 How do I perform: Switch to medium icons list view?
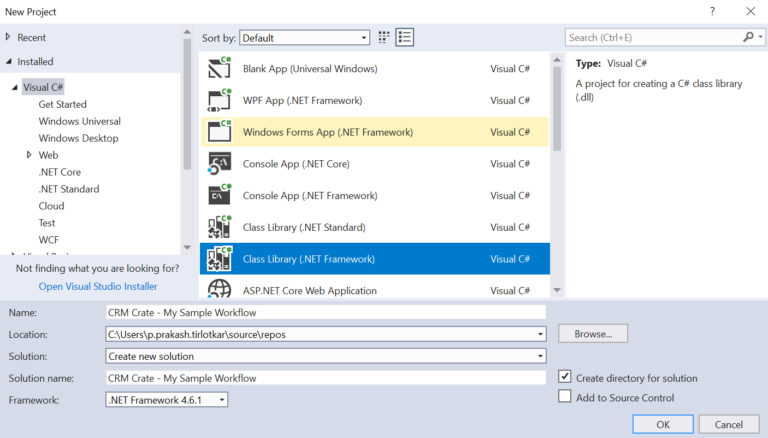(x=405, y=37)
